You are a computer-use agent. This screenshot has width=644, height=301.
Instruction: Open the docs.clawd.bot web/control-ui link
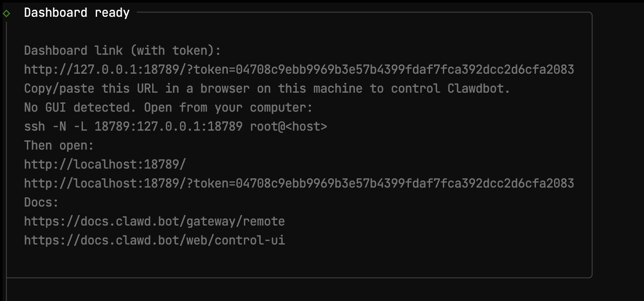click(x=154, y=241)
